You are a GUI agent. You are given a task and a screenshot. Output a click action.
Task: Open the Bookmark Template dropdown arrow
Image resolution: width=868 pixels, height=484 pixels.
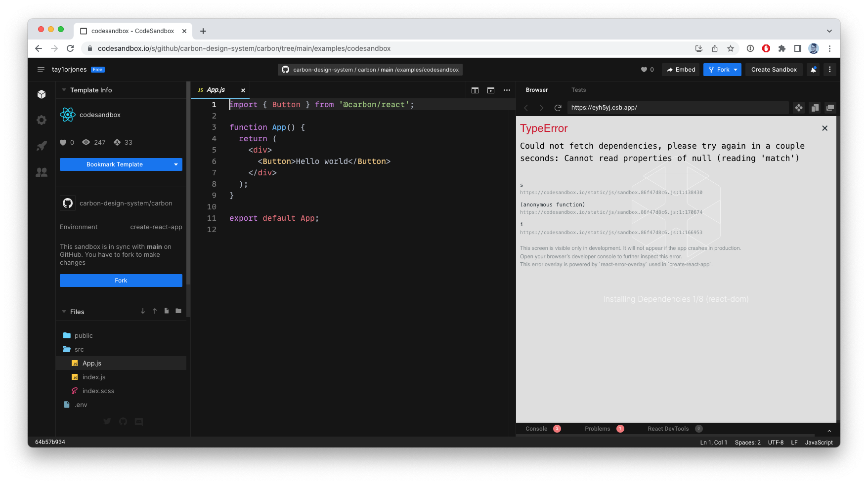click(175, 164)
